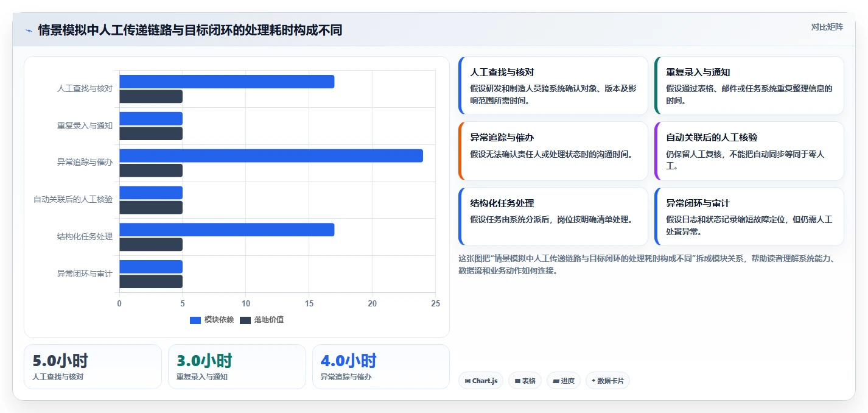Click the blue bar for 自动关联后的人工核验
Screen dimensions: 868x413
click(x=151, y=192)
